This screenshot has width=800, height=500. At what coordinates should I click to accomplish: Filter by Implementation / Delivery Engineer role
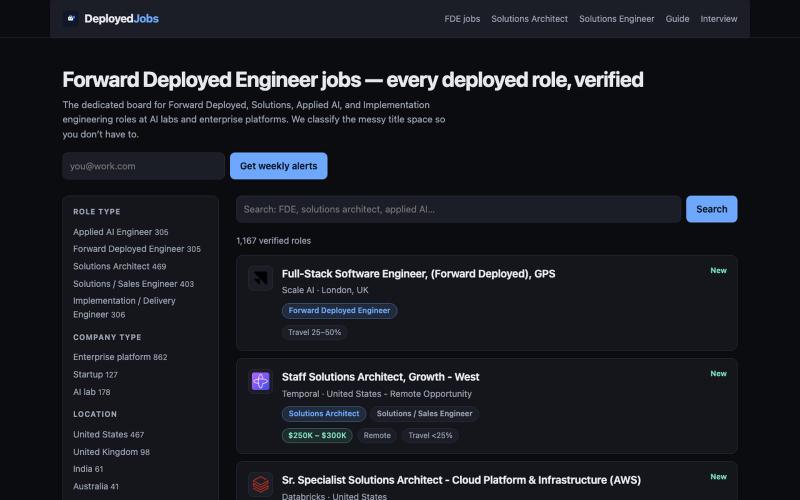(x=124, y=308)
